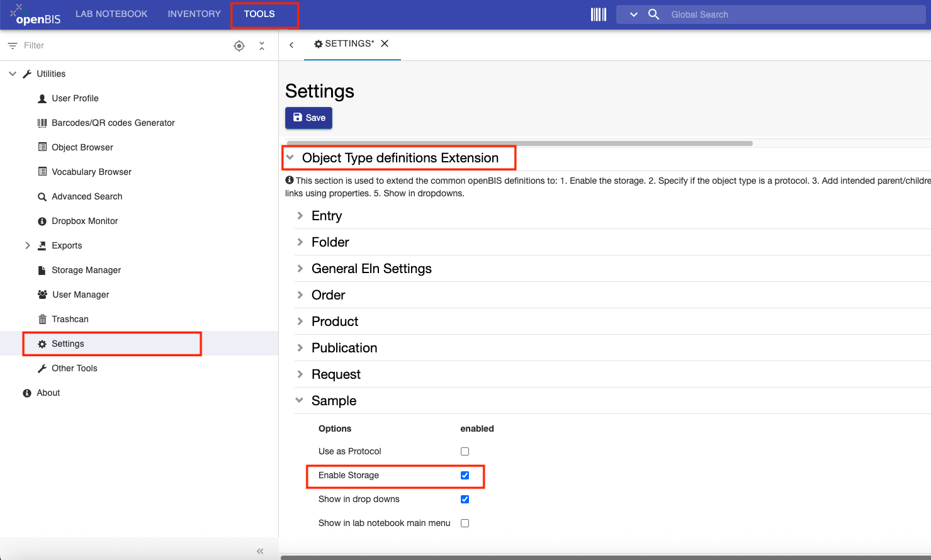Open Barcodes/QR codes Generator
This screenshot has height=560, width=931.
click(113, 123)
